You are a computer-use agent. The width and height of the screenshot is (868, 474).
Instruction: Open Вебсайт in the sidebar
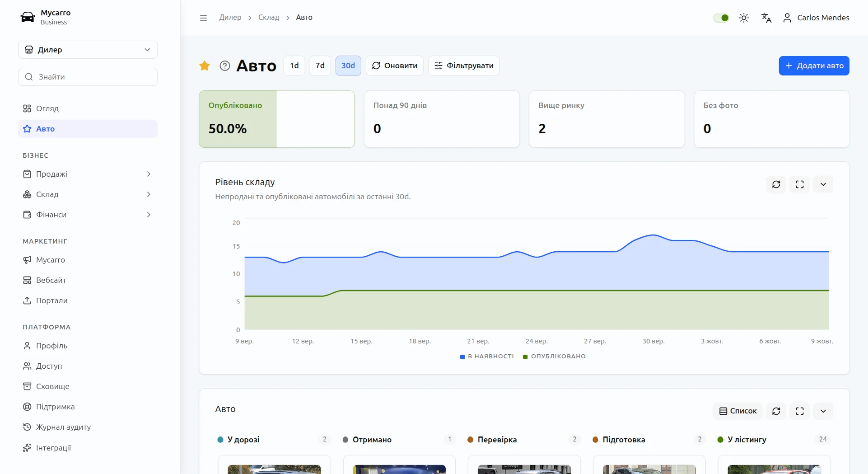point(88,280)
